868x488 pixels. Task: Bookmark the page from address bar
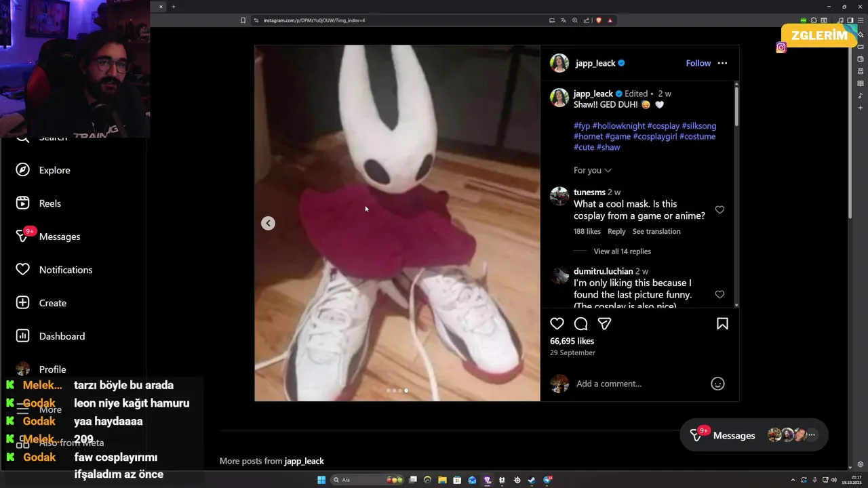point(243,20)
